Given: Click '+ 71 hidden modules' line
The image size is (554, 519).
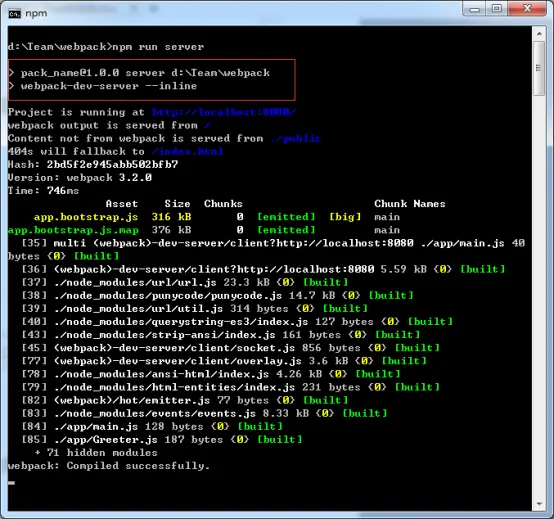Looking at the screenshot, I should [96, 452].
